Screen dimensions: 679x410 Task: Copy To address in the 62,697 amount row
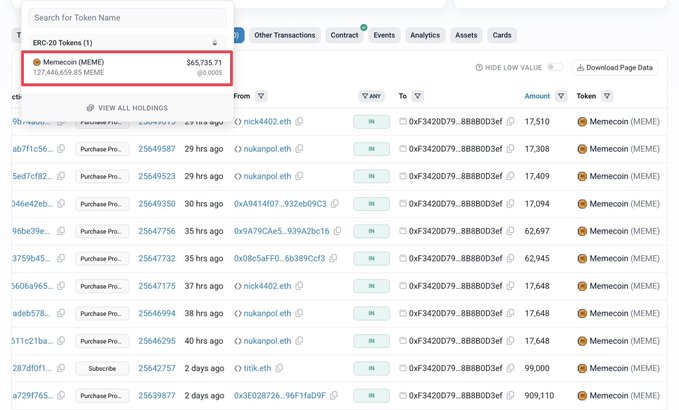511,231
